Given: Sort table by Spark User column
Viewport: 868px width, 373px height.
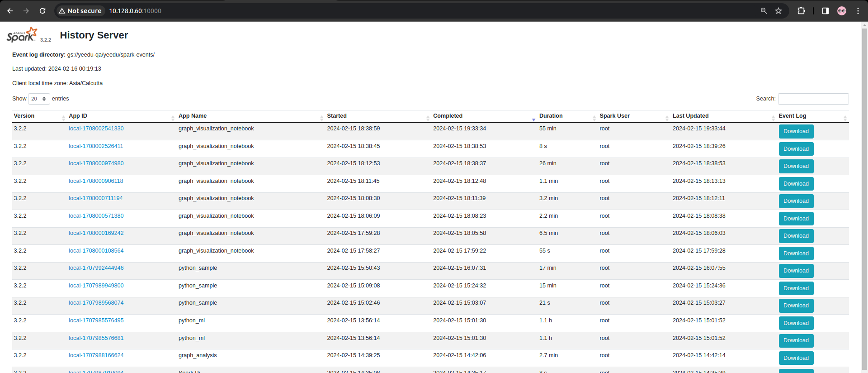Looking at the screenshot, I should coord(634,116).
